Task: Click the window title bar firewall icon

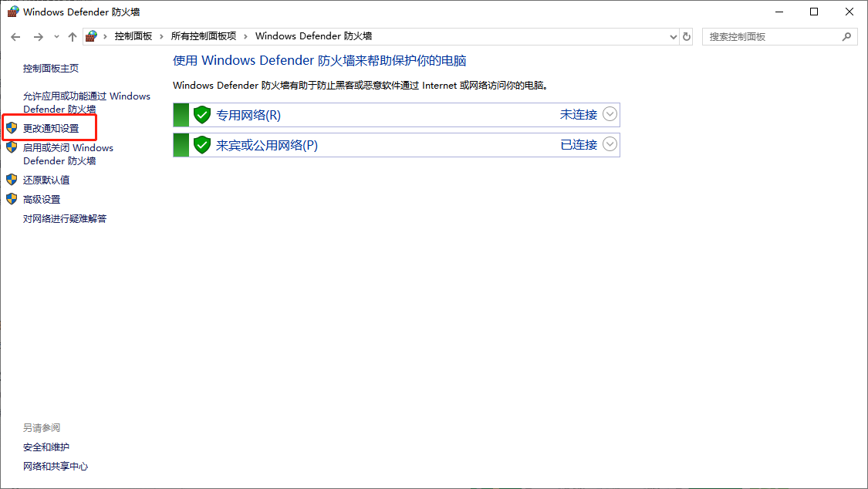Action: pyautogui.click(x=13, y=12)
